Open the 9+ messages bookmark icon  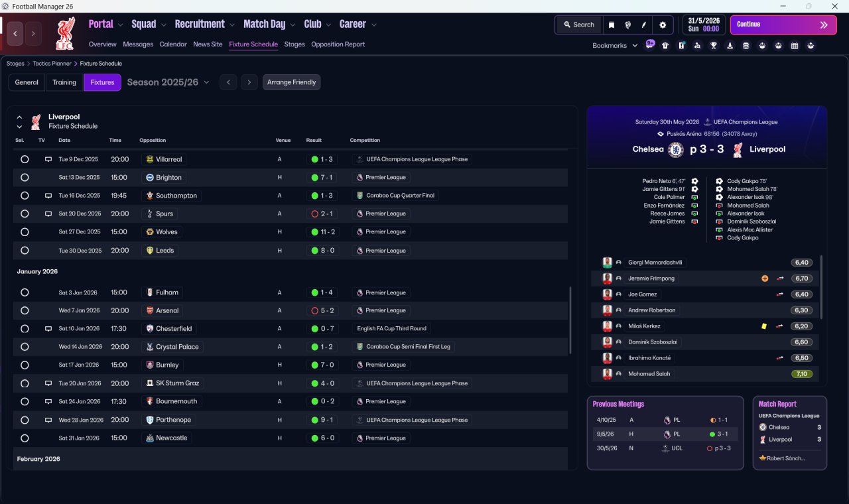650,44
